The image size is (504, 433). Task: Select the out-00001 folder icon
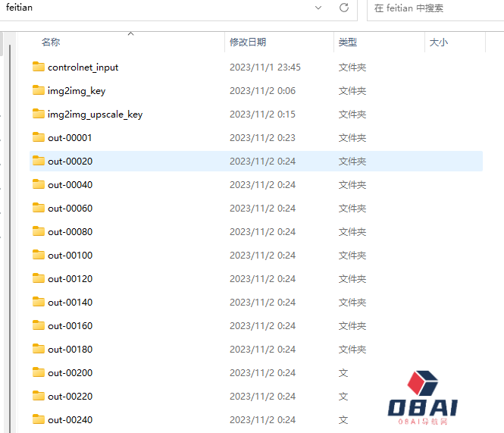click(39, 137)
